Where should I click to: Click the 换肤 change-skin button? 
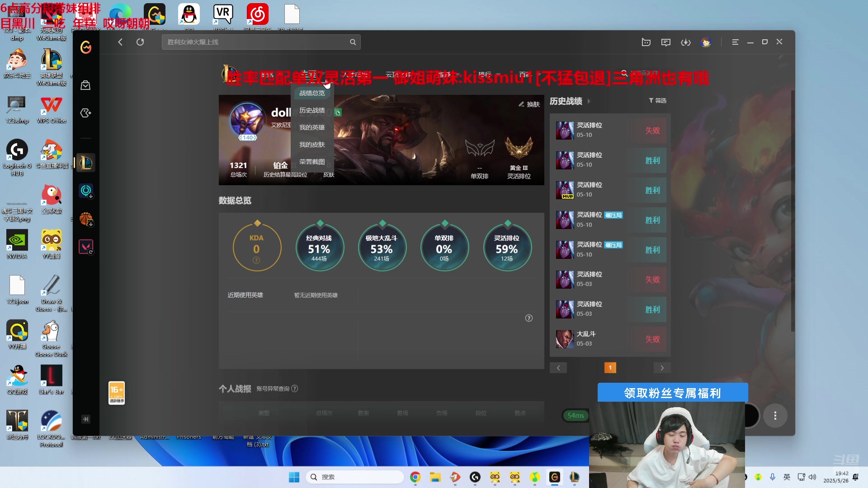(529, 104)
